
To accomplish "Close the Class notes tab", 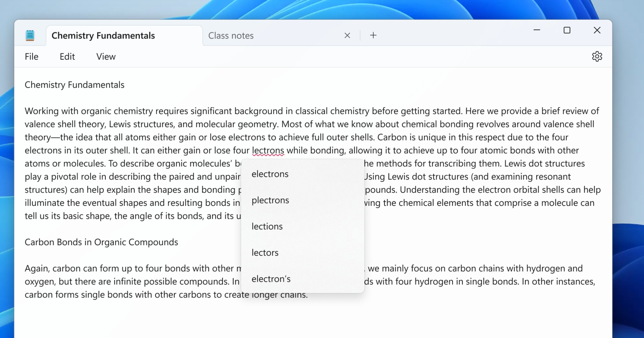I will (x=347, y=35).
